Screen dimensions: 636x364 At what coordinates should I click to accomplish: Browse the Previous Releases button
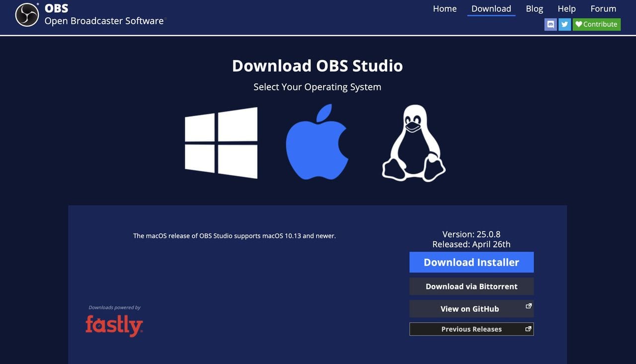point(471,329)
